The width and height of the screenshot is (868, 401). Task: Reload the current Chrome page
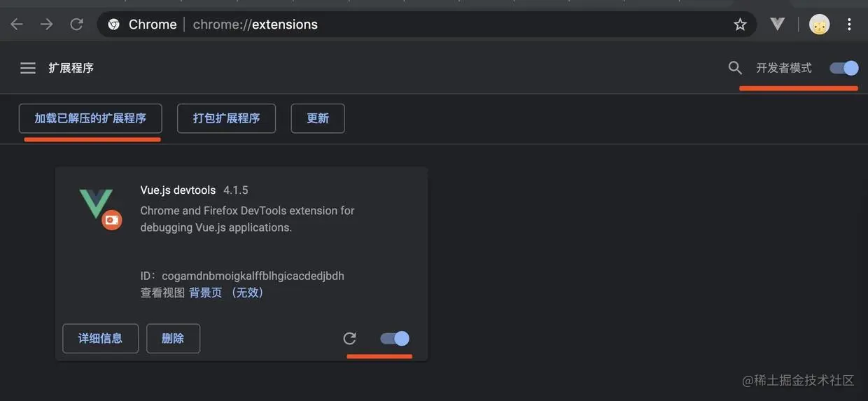pyautogui.click(x=77, y=24)
